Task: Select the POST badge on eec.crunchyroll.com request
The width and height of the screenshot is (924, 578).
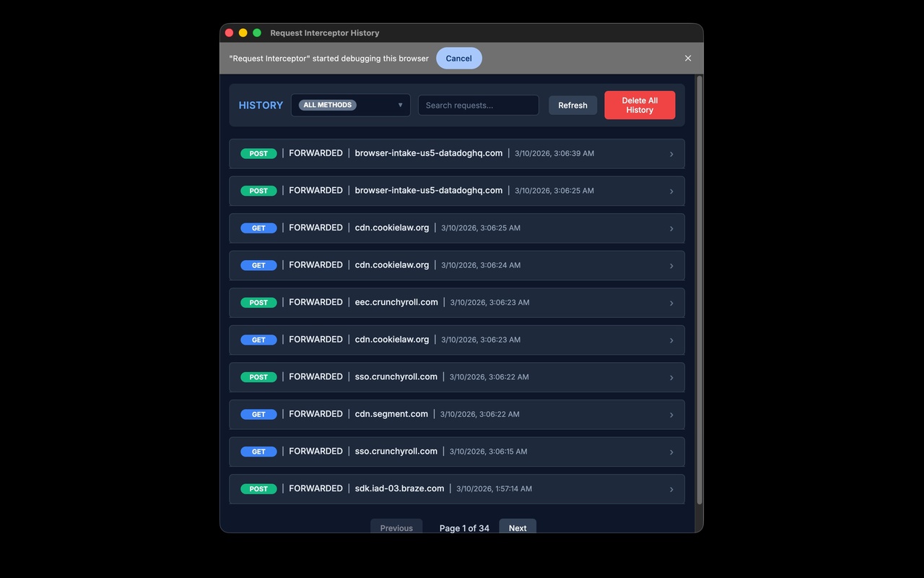Action: 258,302
